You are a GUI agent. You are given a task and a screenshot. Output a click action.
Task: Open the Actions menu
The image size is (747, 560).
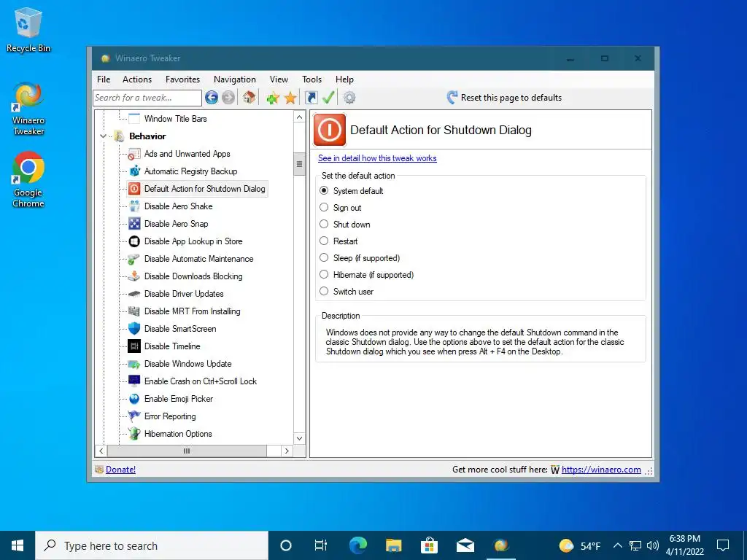coord(136,79)
